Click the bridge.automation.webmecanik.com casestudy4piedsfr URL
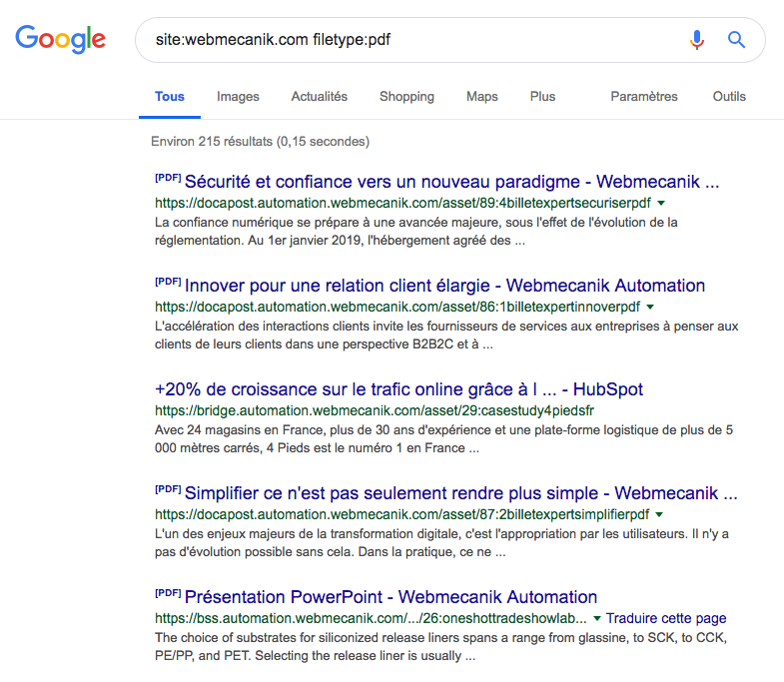Screen dimensions: 784x682 tap(375, 410)
